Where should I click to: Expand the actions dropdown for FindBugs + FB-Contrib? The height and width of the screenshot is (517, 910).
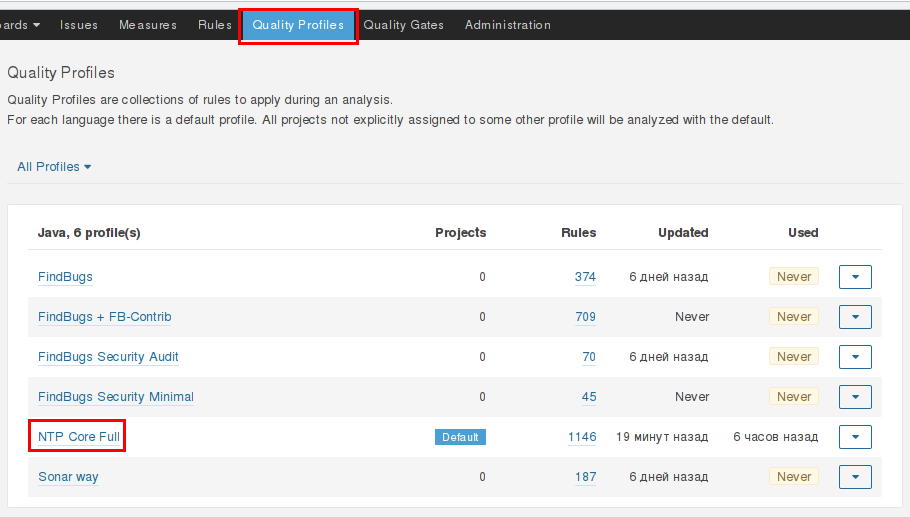tap(855, 317)
